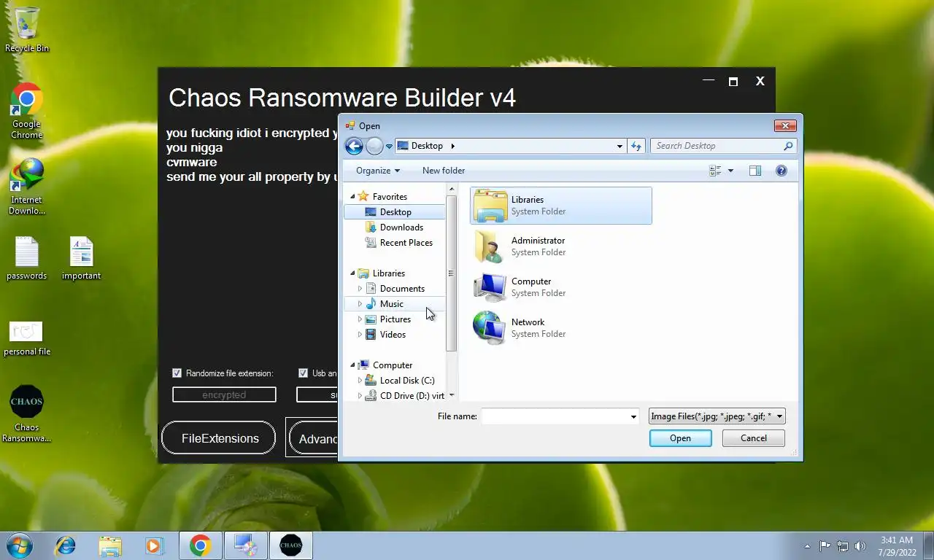This screenshot has width=934, height=560.
Task: Click the volume icon in system tray
Action: point(860,545)
